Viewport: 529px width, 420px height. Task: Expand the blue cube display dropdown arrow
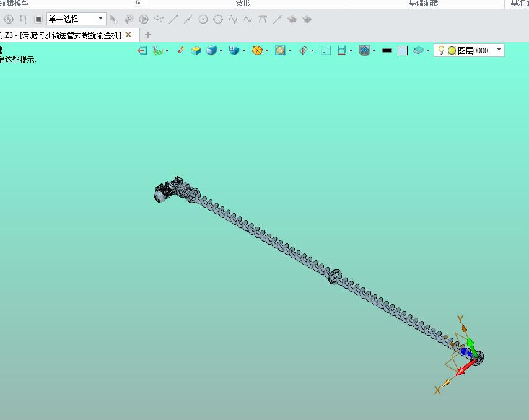point(221,51)
